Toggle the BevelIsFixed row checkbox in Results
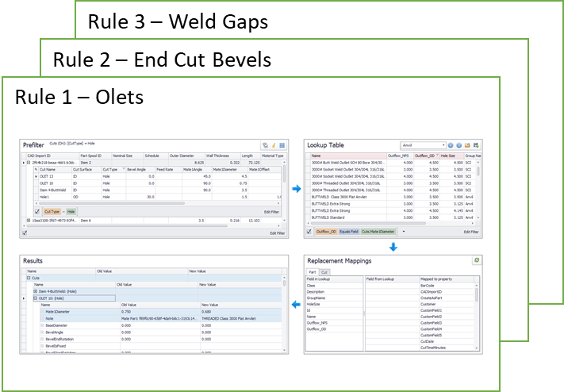 [42, 346]
